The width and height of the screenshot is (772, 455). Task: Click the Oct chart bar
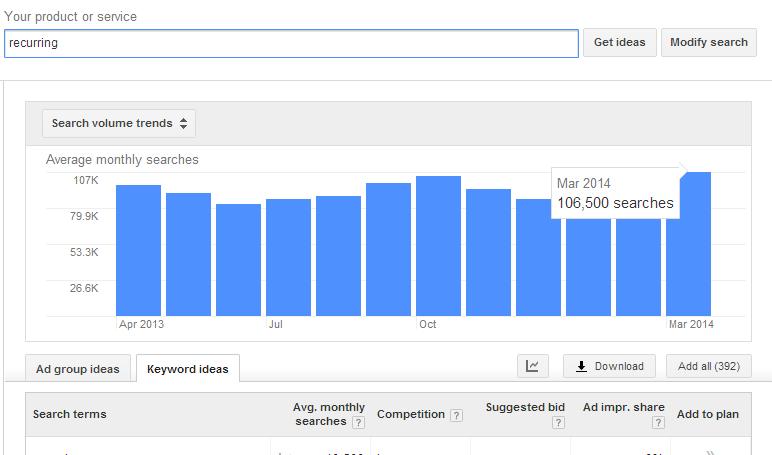(x=438, y=246)
